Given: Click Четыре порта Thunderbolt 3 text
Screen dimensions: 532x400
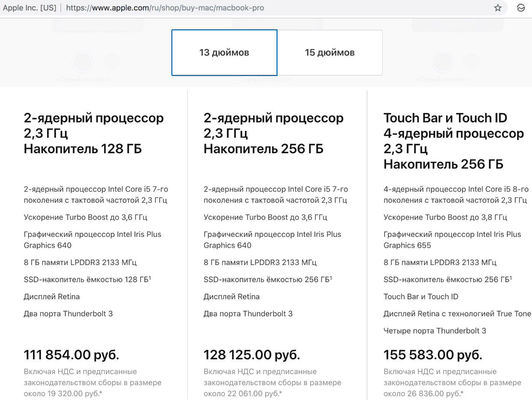Looking at the screenshot, I should pyautogui.click(x=435, y=331).
